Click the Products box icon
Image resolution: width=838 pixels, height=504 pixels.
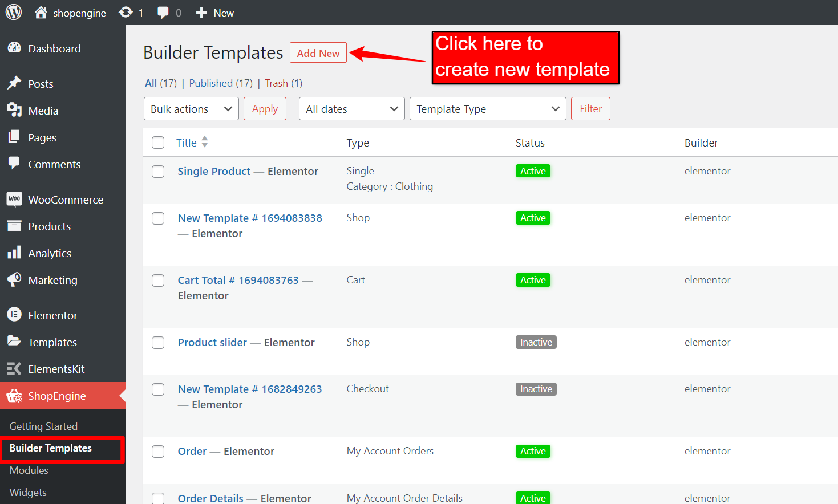tap(14, 226)
